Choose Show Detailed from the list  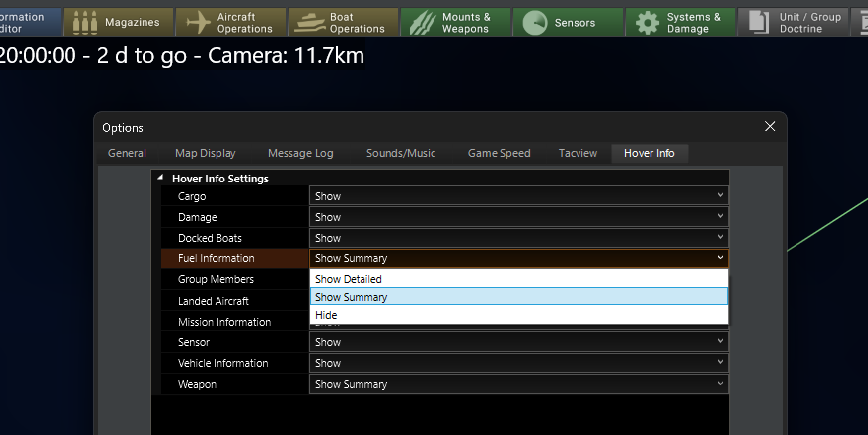(x=519, y=279)
